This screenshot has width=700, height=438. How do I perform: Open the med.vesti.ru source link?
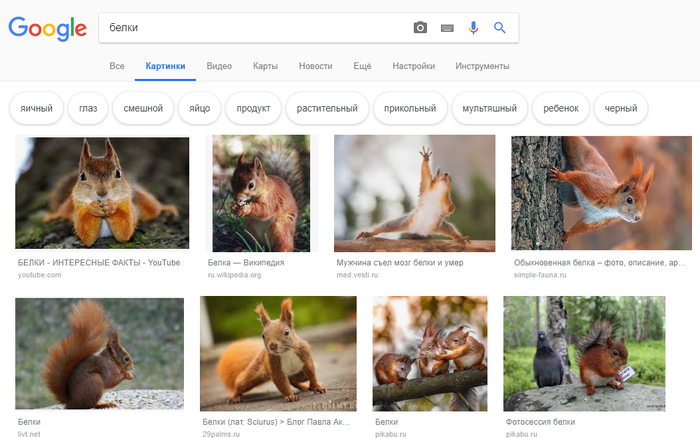pyautogui.click(x=357, y=274)
